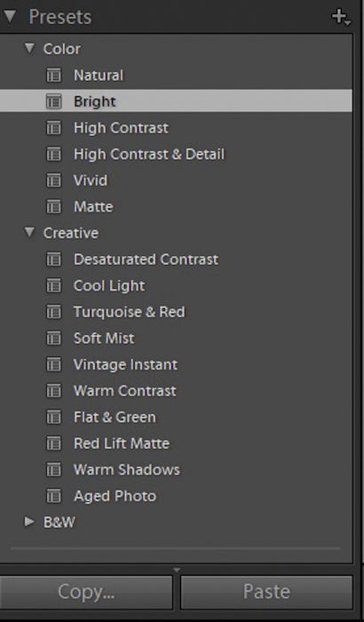This screenshot has height=622, width=364.
Task: Click the preset icon beside Aged Photo
Action: [x=53, y=496]
